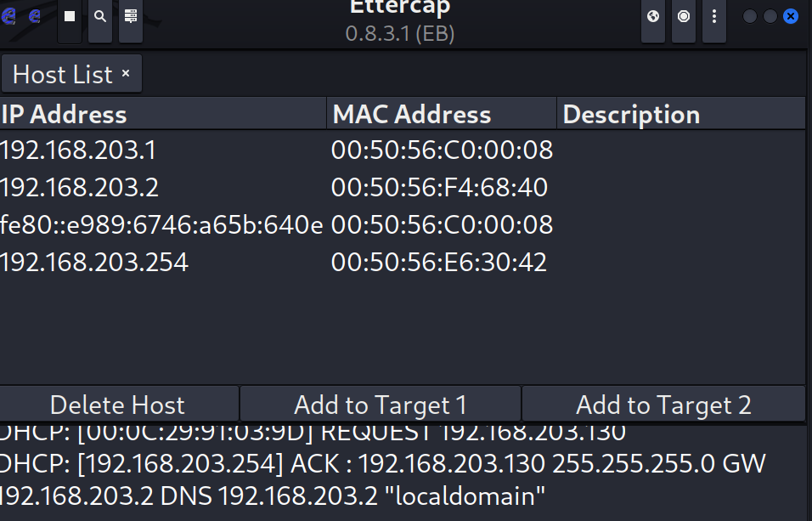This screenshot has height=521, width=812.
Task: Click the Delete Host button
Action: tap(119, 405)
